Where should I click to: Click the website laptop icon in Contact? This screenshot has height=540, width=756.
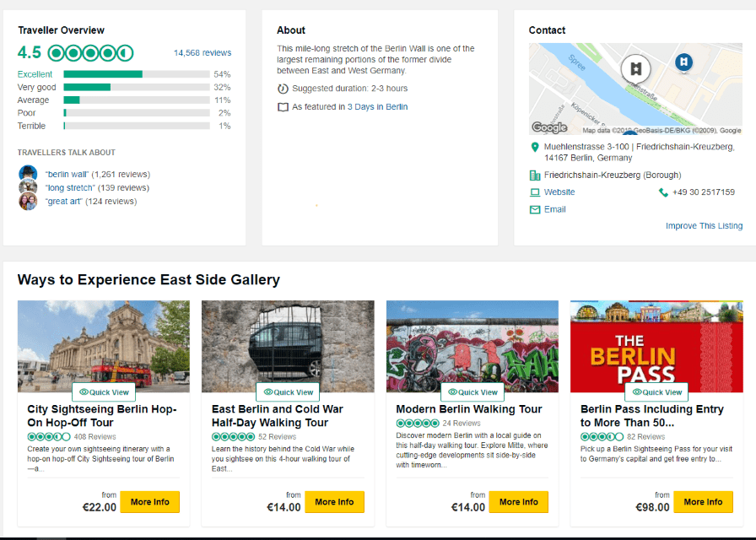(x=534, y=192)
